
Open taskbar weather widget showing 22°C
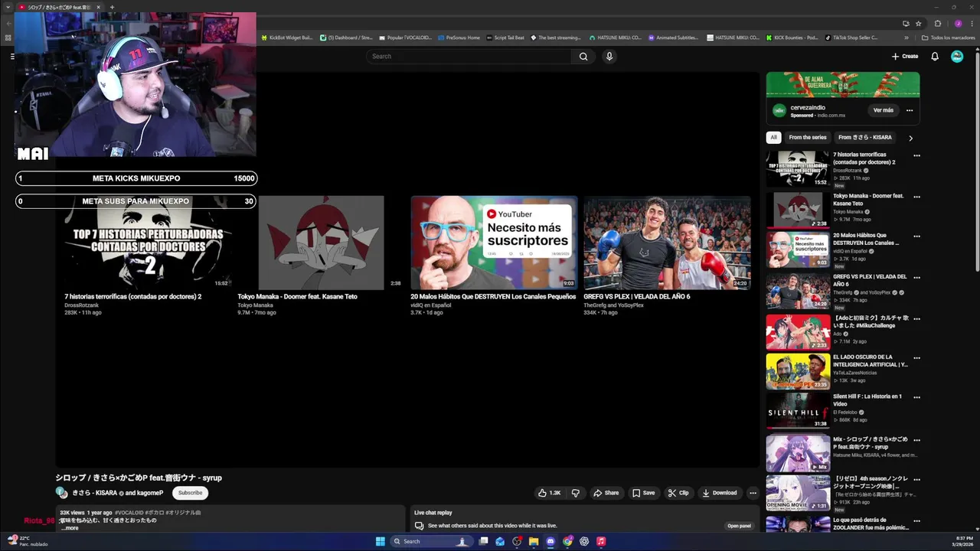27,541
